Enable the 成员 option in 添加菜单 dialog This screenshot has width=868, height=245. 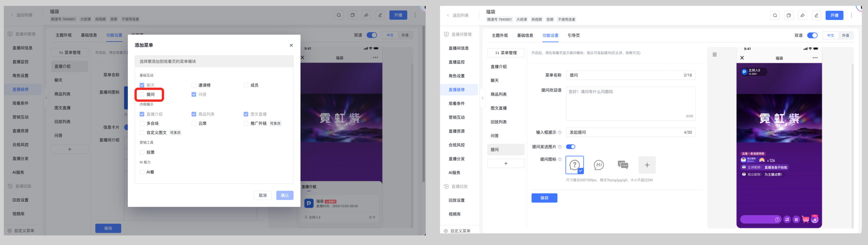(246, 85)
